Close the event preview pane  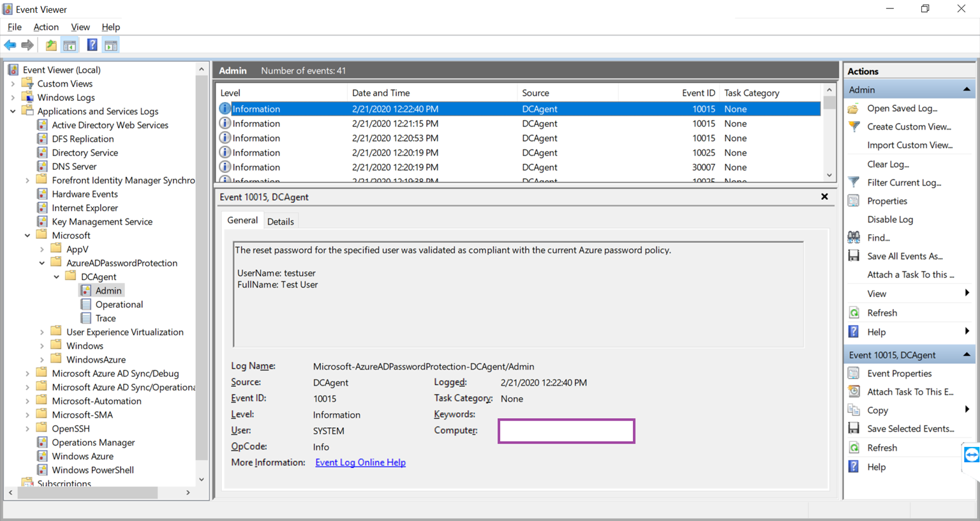(x=824, y=197)
